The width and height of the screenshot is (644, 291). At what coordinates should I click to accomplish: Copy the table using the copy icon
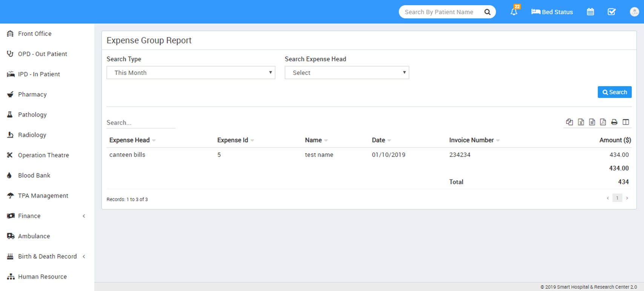(569, 122)
